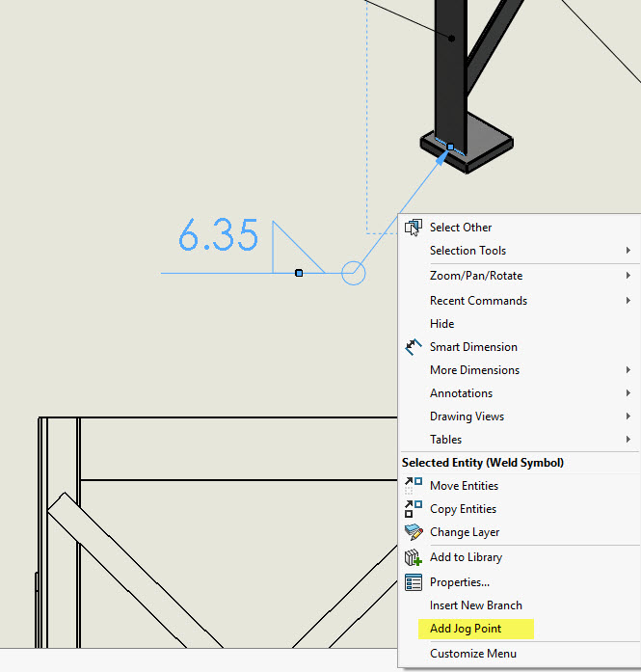Click the weld-all-around circle symbol

click(354, 273)
